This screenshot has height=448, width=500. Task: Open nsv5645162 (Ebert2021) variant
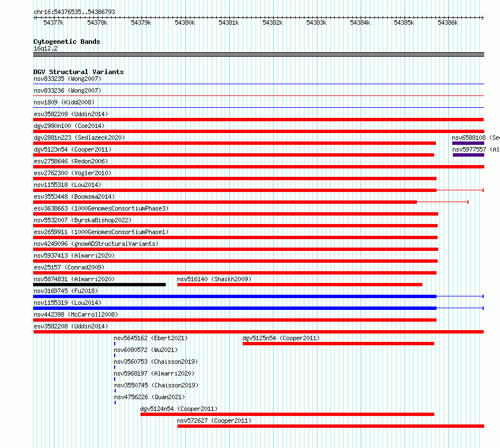click(x=151, y=338)
